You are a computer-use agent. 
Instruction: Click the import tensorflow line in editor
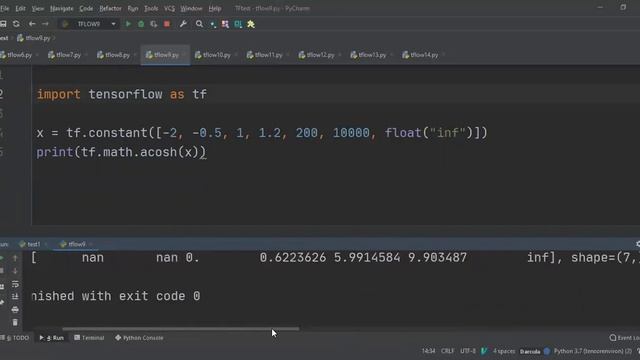pos(122,94)
